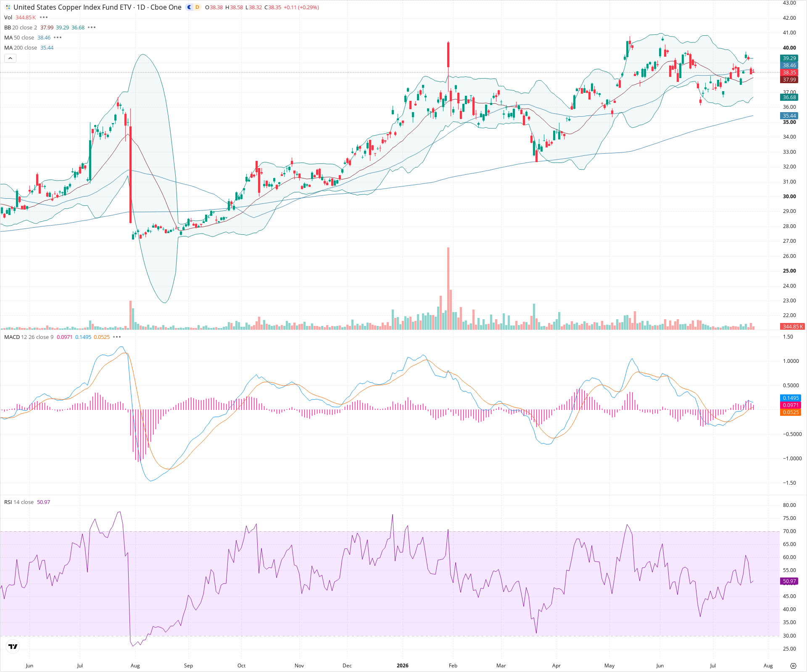Click the 30.00 level on the price scale
This screenshot has width=807, height=672.
point(789,197)
